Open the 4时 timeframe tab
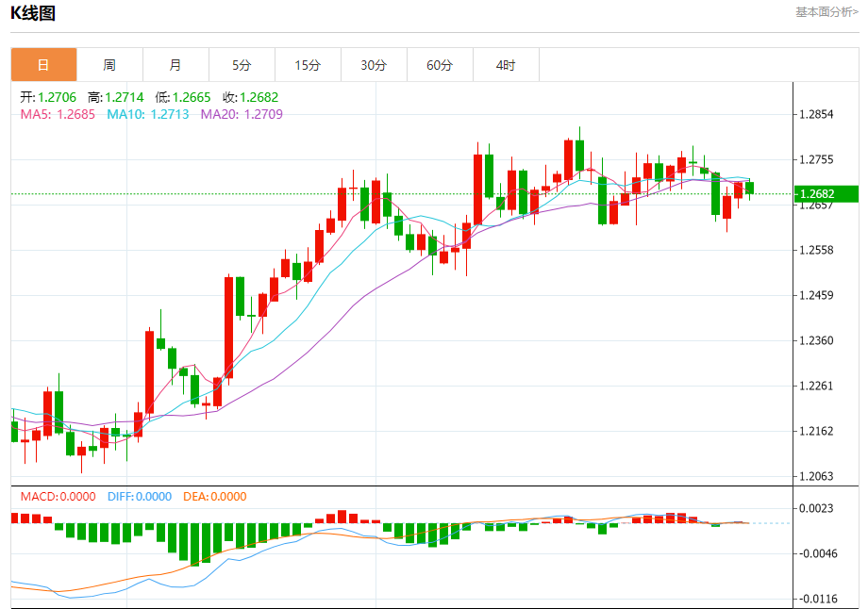This screenshot has height=609, width=868. (506, 65)
